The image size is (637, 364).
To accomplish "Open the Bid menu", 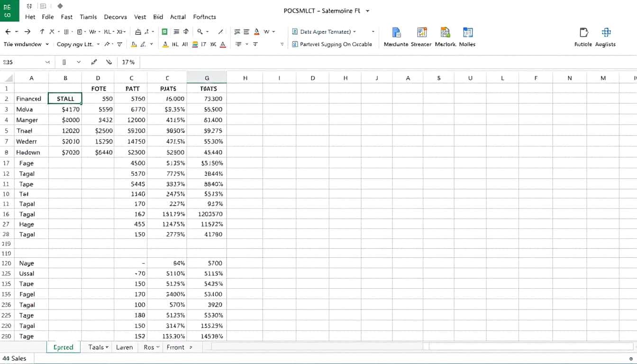I will [x=158, y=17].
